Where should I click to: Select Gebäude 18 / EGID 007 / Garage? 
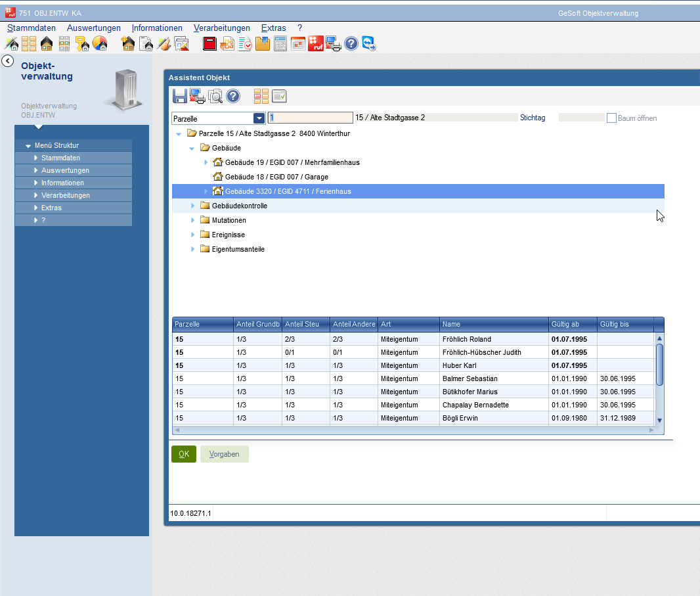click(276, 177)
